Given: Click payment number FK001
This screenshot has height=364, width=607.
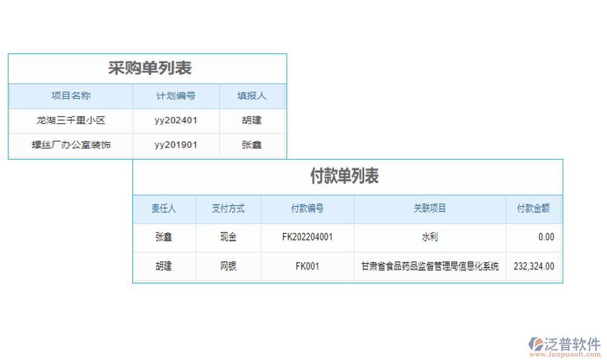Looking at the screenshot, I should point(307,266).
